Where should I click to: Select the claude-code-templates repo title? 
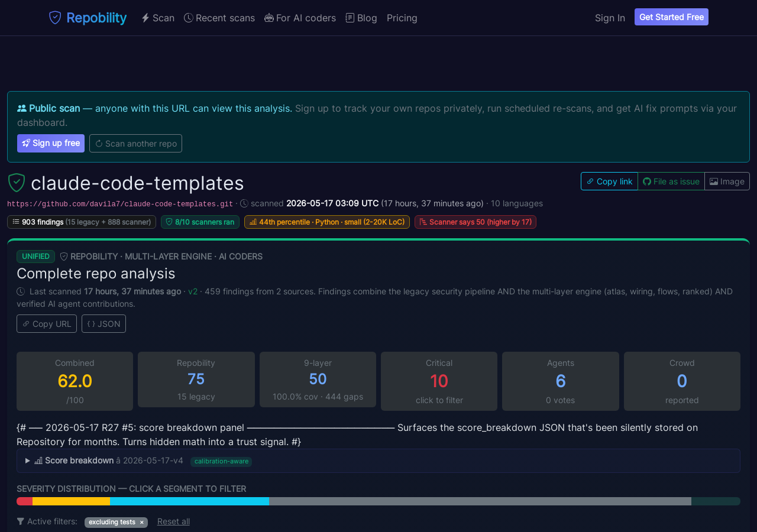[137, 183]
